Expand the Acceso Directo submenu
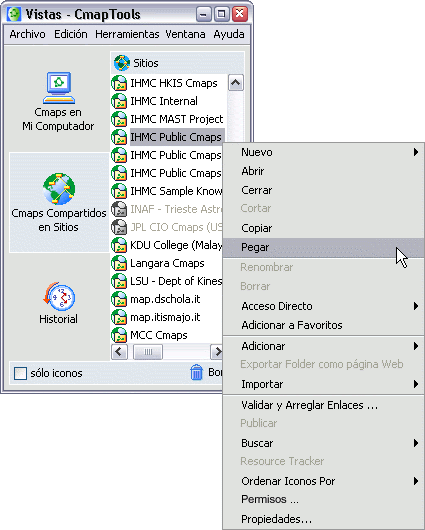Viewport: 425px width, 530px height. coord(324,306)
